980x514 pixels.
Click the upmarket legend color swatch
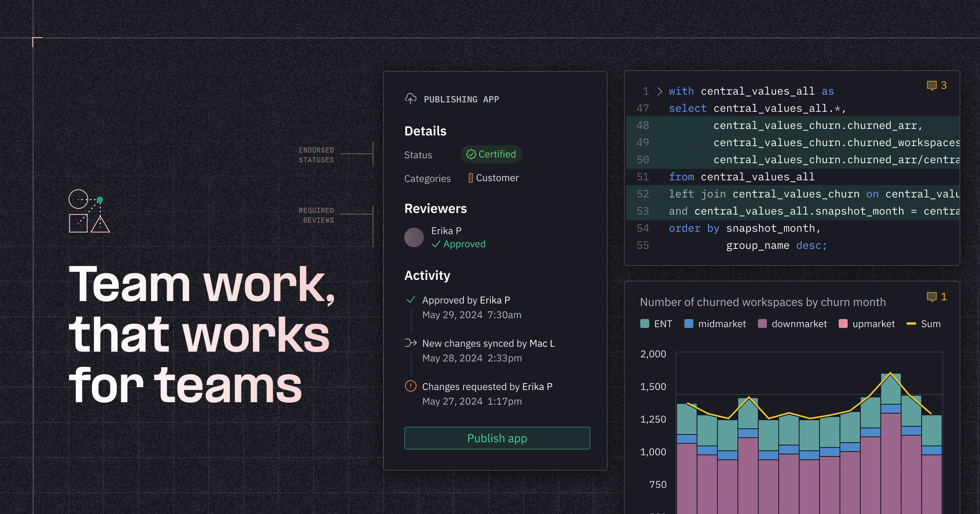point(843,324)
